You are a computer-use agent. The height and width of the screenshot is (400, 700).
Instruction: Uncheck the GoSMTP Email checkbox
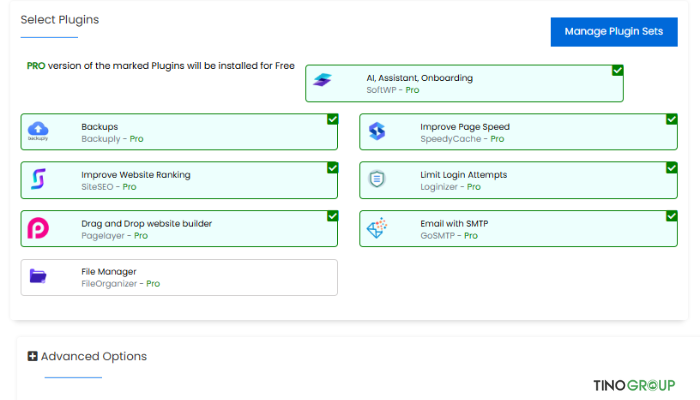[x=671, y=216]
